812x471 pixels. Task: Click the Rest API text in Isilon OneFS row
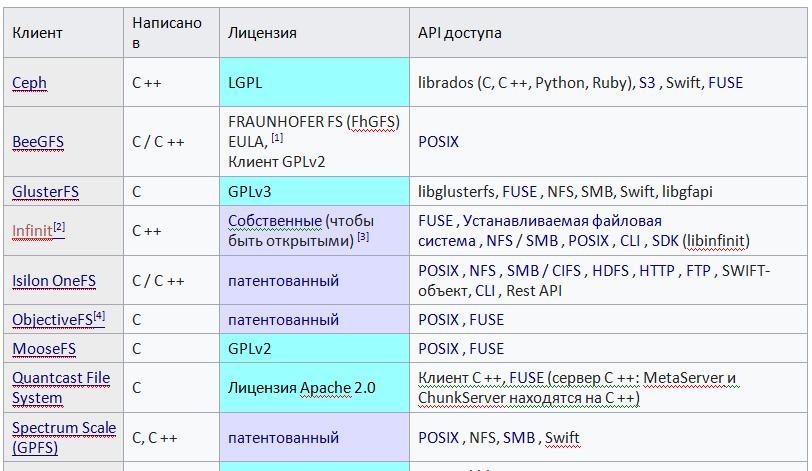[534, 291]
